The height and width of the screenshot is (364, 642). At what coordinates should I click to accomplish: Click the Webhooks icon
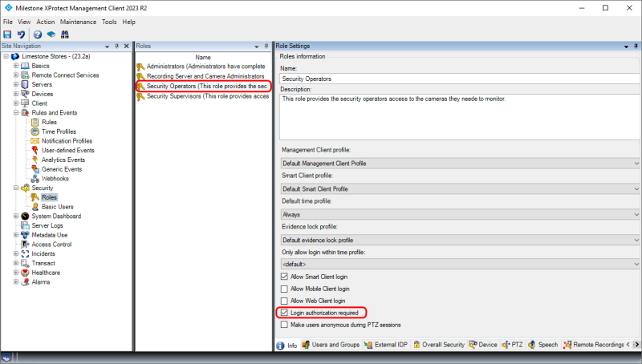point(35,179)
